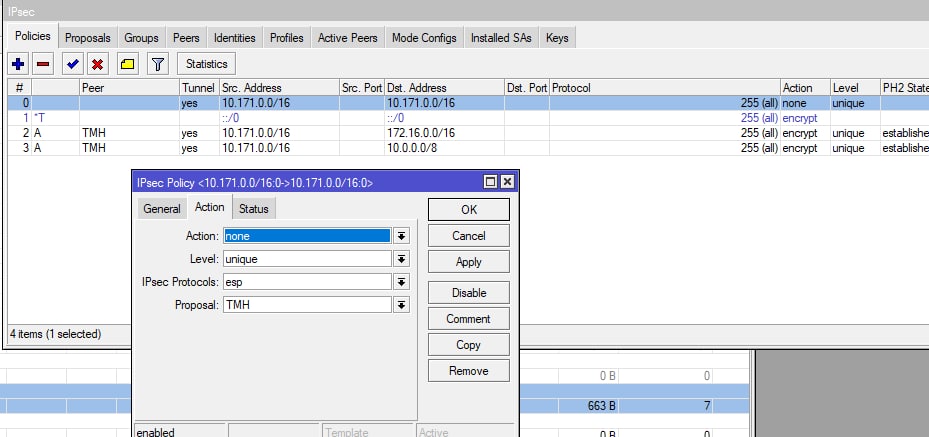Click Cancel in the policy dialog
This screenshot has height=437, width=929.
point(469,236)
